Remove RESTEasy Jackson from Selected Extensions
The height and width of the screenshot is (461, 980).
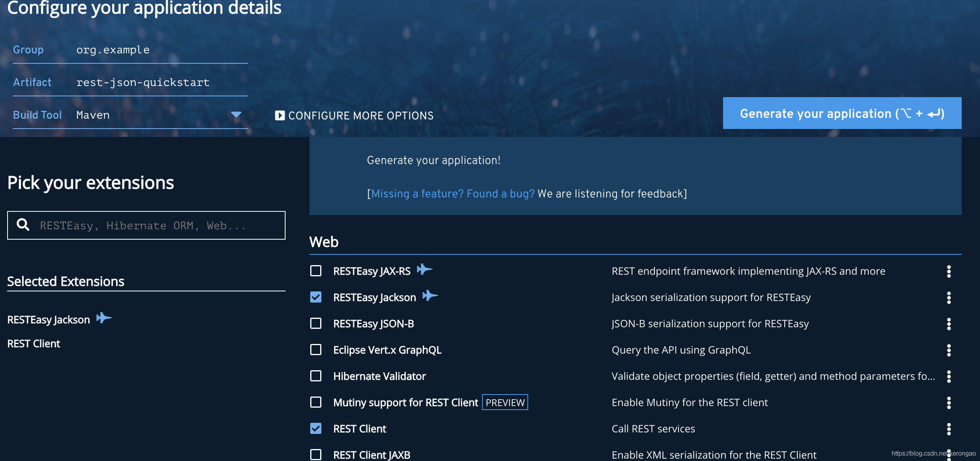tap(49, 320)
